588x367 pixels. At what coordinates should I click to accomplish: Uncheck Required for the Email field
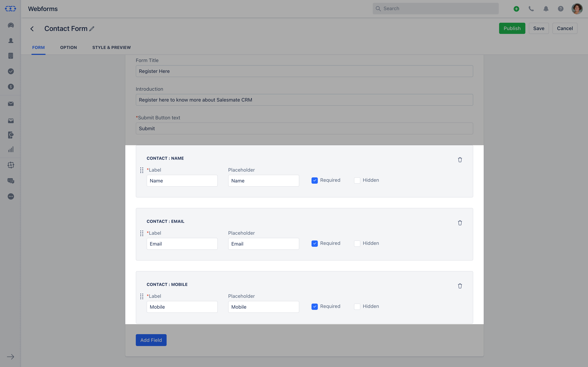pos(314,243)
